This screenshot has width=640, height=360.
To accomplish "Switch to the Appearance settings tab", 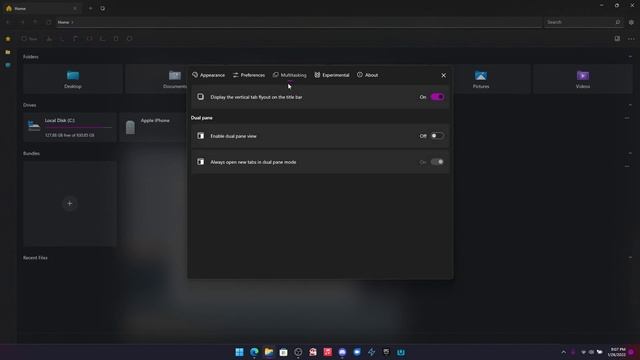I will (x=209, y=75).
